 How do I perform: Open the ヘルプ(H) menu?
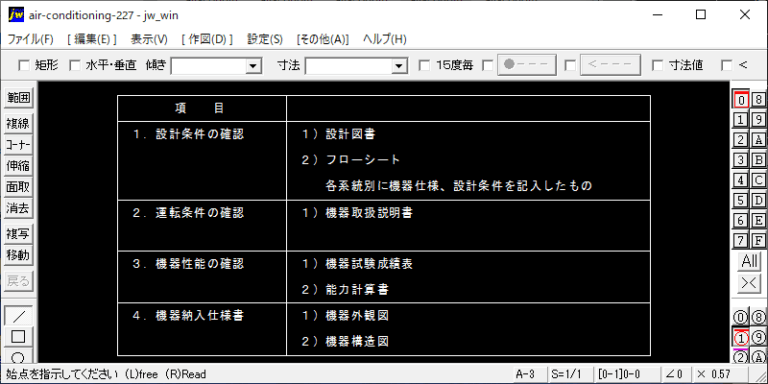(384, 40)
